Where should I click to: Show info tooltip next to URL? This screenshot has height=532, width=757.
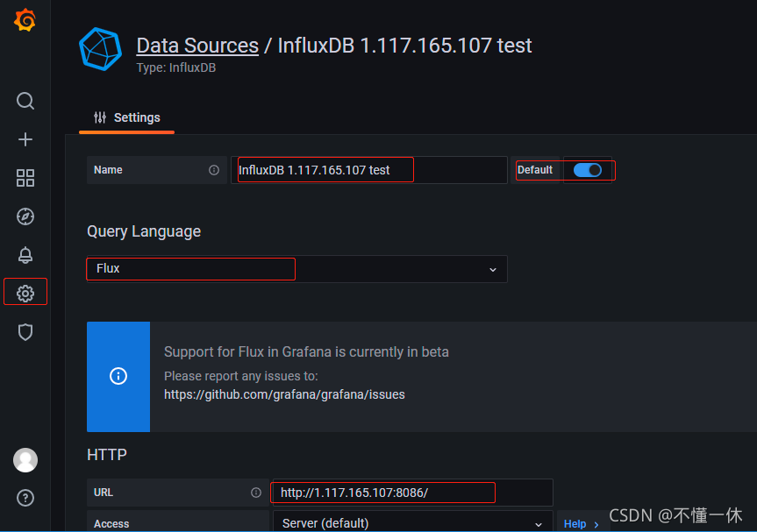(256, 493)
